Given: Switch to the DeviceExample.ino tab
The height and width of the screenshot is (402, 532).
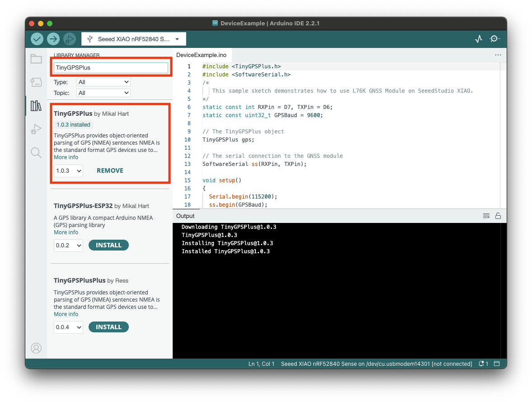Looking at the screenshot, I should [201, 55].
